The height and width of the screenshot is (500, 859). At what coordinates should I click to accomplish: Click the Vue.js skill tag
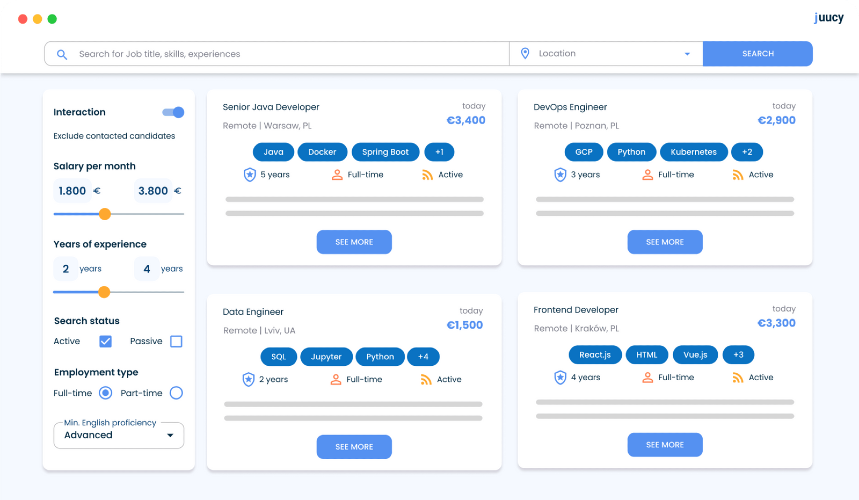point(695,355)
